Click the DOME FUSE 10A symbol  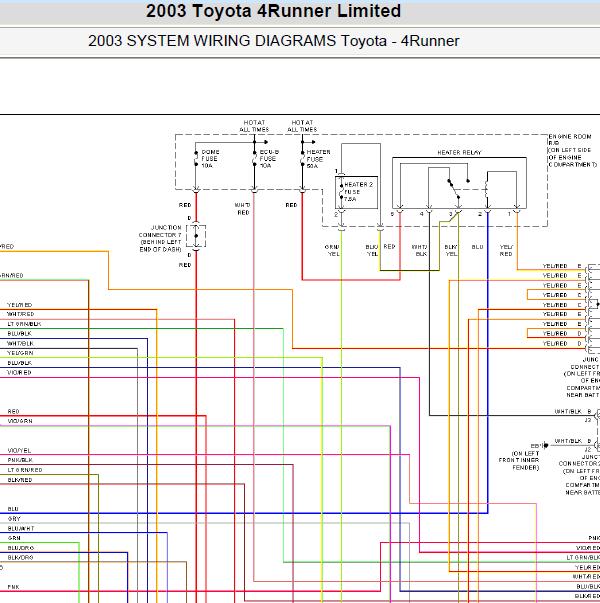point(196,159)
